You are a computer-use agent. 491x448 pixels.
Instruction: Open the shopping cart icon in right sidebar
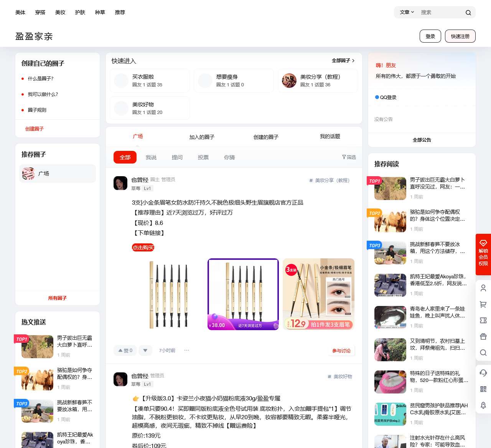483,304
